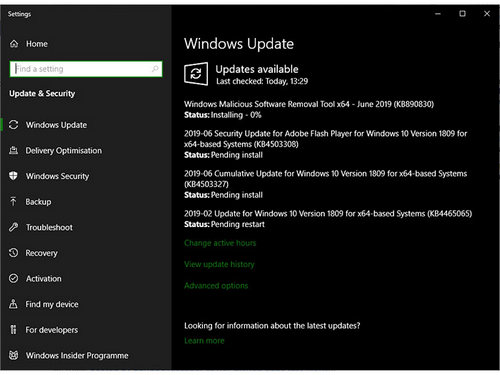The height and width of the screenshot is (375, 500).
Task: Open the Activation page
Action: coord(44,279)
